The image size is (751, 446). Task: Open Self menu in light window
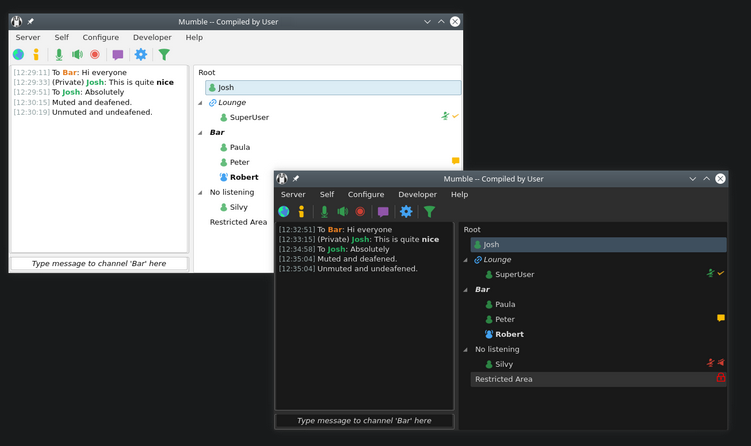point(61,37)
